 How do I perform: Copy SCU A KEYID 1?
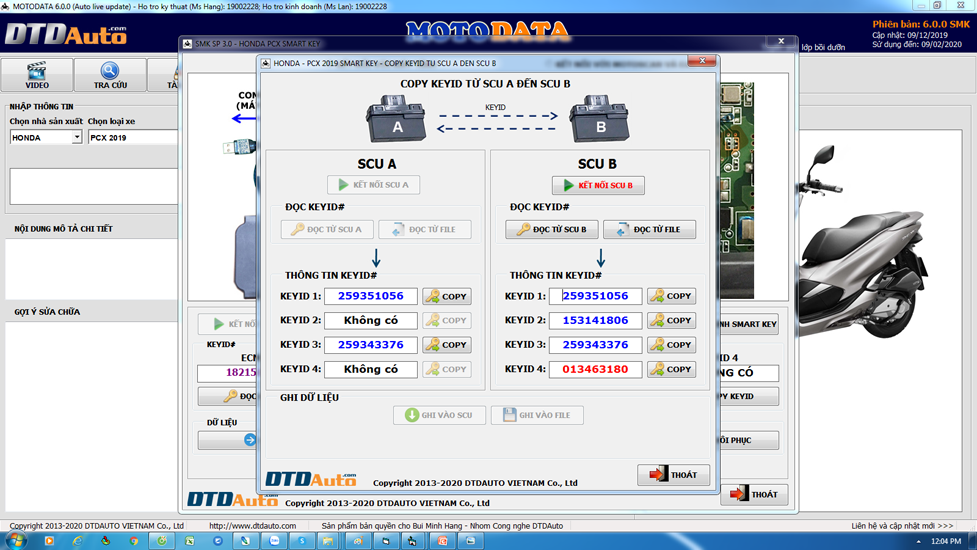click(x=447, y=296)
